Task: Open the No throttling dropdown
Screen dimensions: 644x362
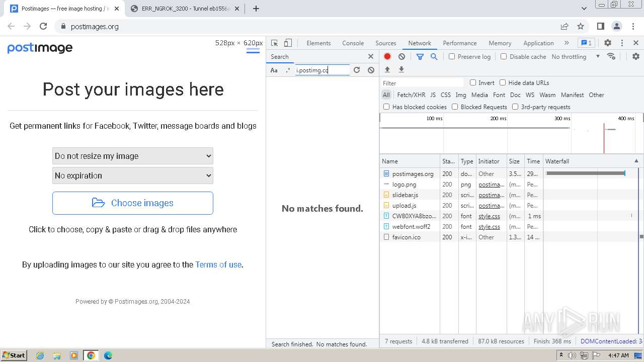Action: click(576, 57)
